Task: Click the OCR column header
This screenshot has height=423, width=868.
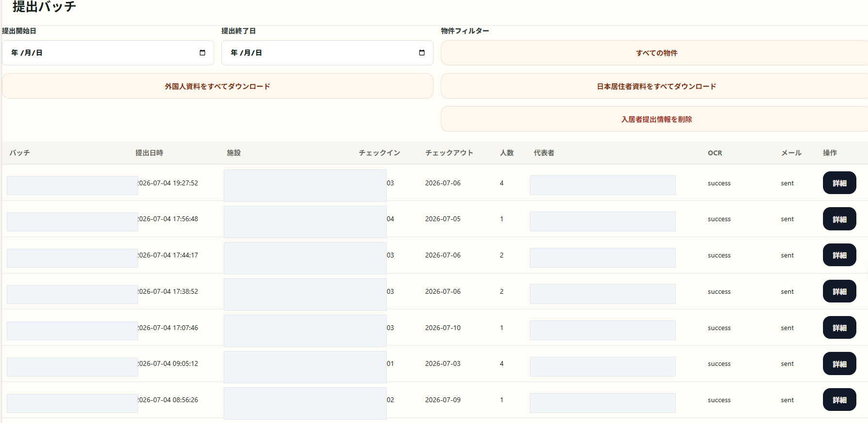Action: (x=715, y=153)
